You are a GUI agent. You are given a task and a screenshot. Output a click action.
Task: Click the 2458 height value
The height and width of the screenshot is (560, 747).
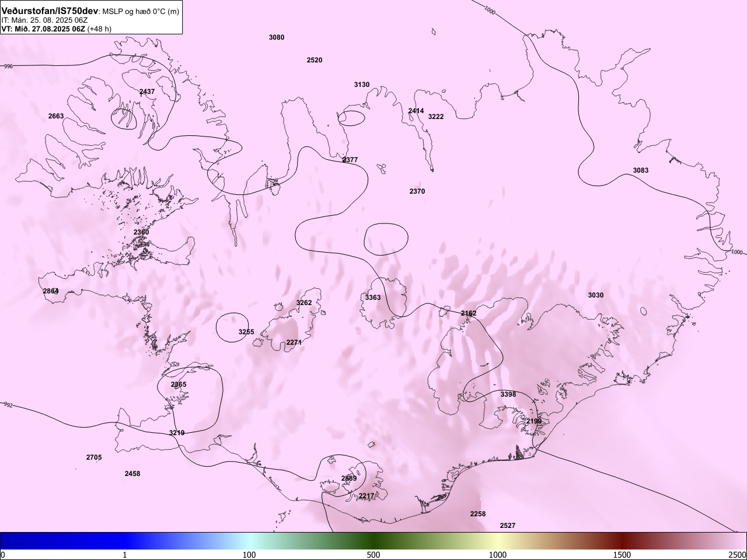point(132,474)
